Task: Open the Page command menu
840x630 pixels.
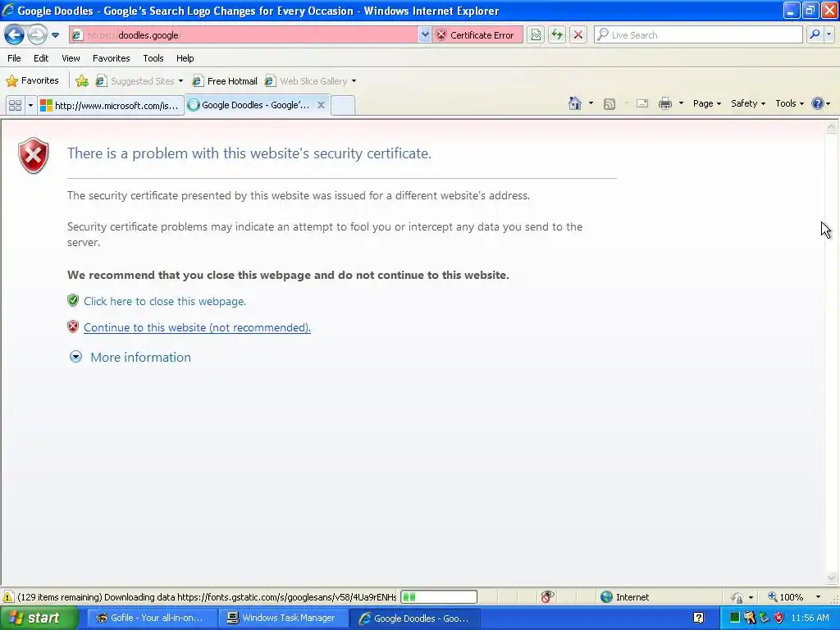Action: click(x=706, y=103)
